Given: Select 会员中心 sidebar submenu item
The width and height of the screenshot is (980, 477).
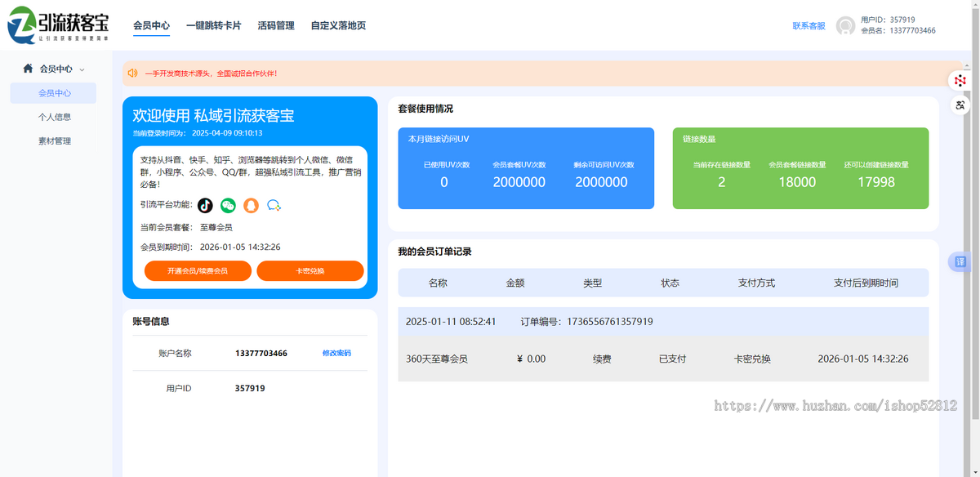Looking at the screenshot, I should pyautogui.click(x=53, y=93).
